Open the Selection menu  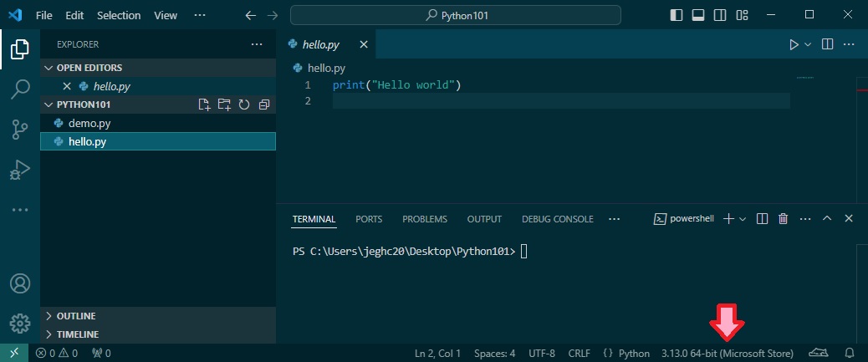click(119, 15)
